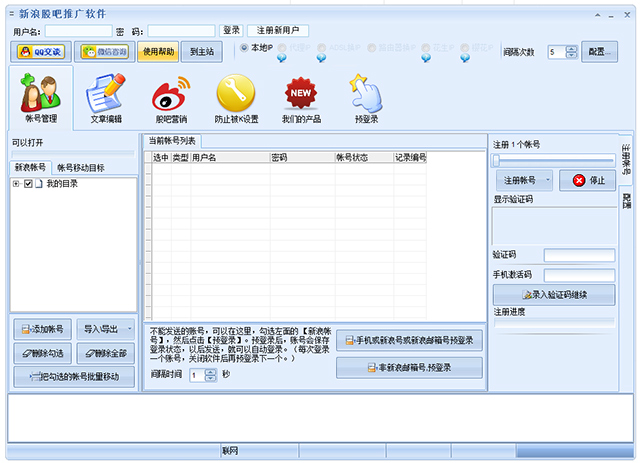The image size is (640, 463).
Task: Select the 本地IP radio option
Action: click(x=244, y=47)
